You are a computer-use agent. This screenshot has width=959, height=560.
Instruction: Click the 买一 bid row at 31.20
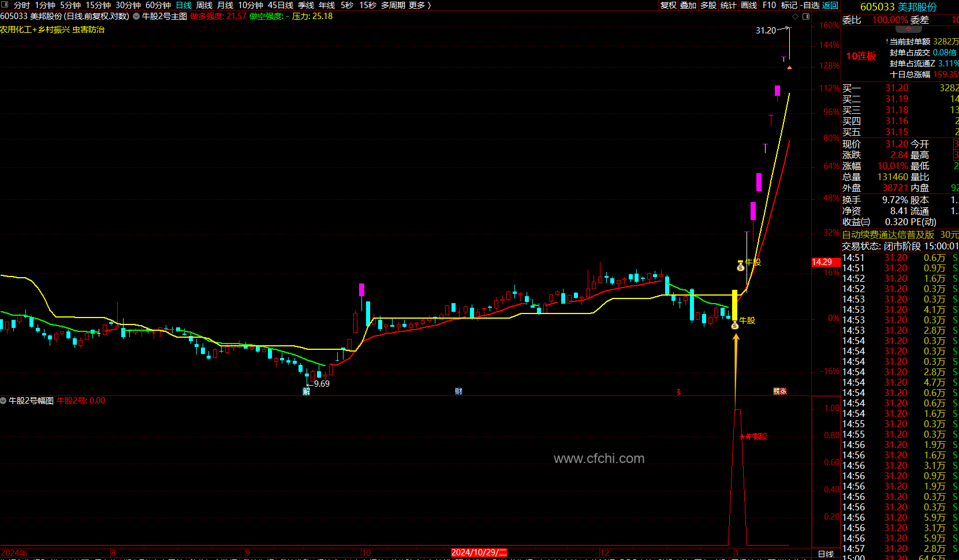[x=900, y=88]
